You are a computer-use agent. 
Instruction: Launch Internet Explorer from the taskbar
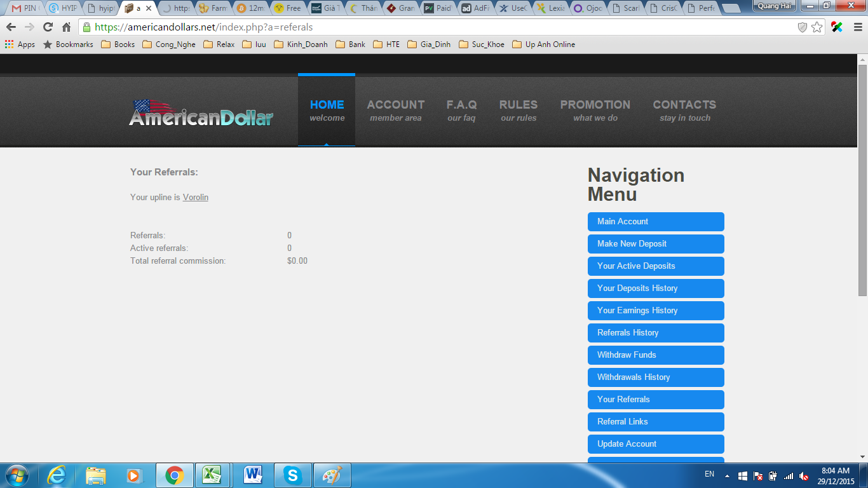(x=57, y=475)
